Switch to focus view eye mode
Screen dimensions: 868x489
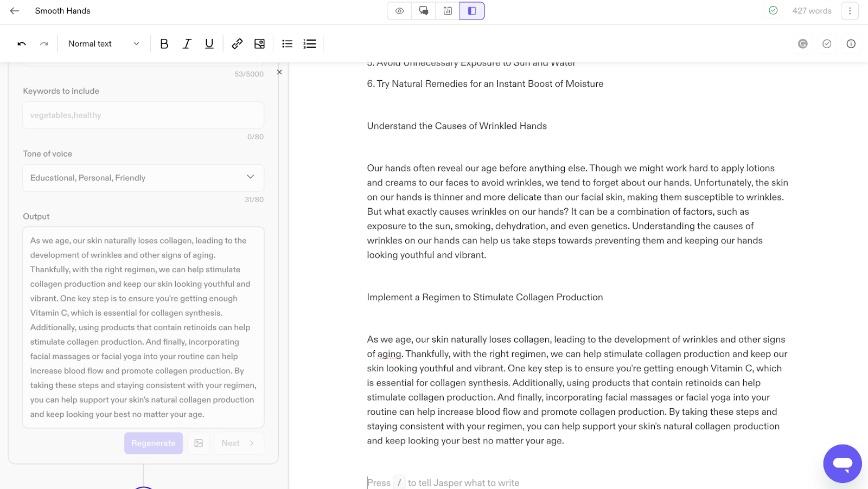point(399,11)
